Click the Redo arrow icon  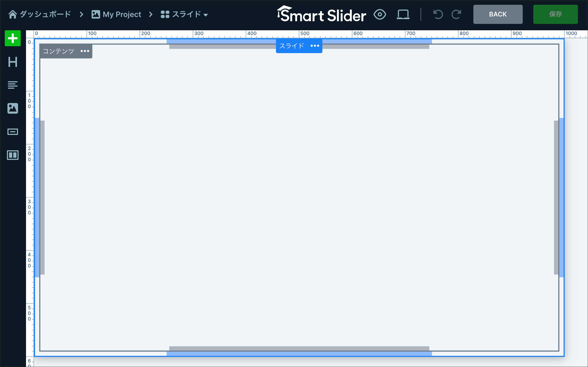tap(456, 14)
